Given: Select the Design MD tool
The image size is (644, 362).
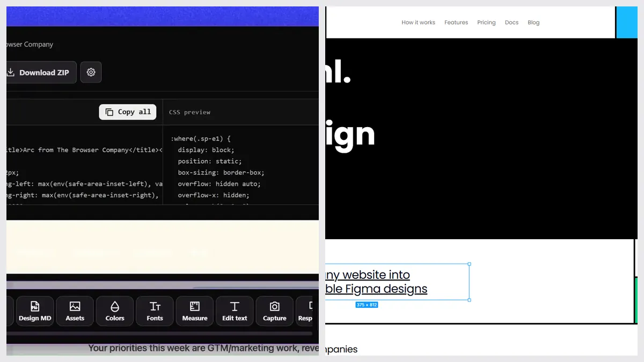Looking at the screenshot, I should 35,311.
